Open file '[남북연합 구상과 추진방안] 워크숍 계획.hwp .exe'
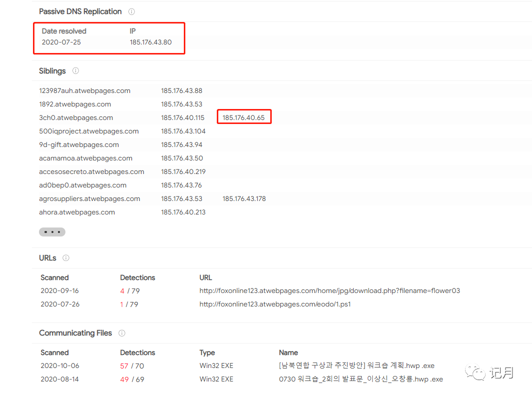 (x=357, y=366)
